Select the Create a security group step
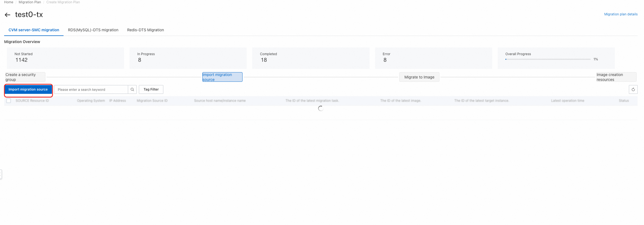 (x=25, y=77)
